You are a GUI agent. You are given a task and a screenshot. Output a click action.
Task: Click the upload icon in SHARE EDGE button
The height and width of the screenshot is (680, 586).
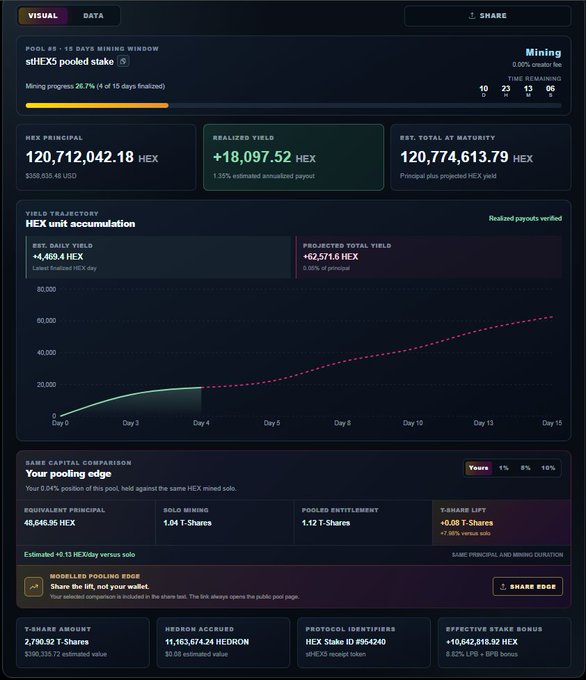503,587
